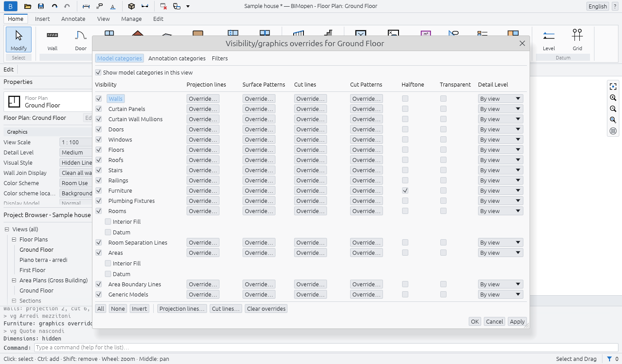Toggle visibility checkbox for Plumbing Fixtures
Viewport: 622px width, 364px height.
[99, 201]
